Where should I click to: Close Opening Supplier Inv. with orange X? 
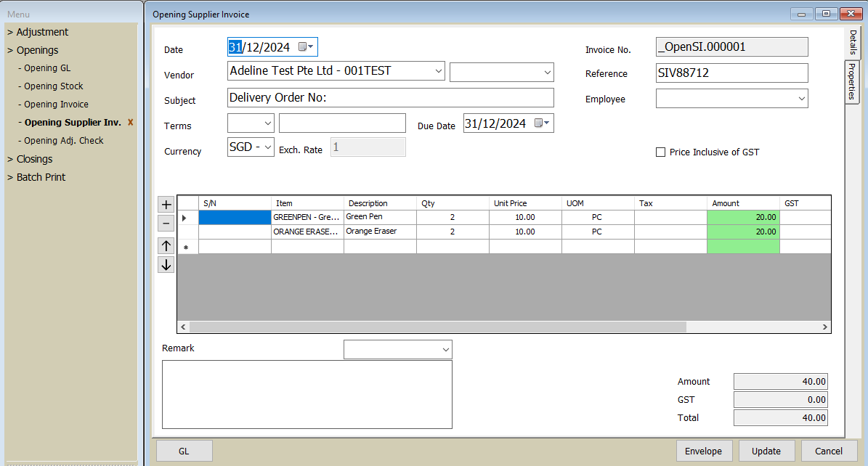point(131,123)
